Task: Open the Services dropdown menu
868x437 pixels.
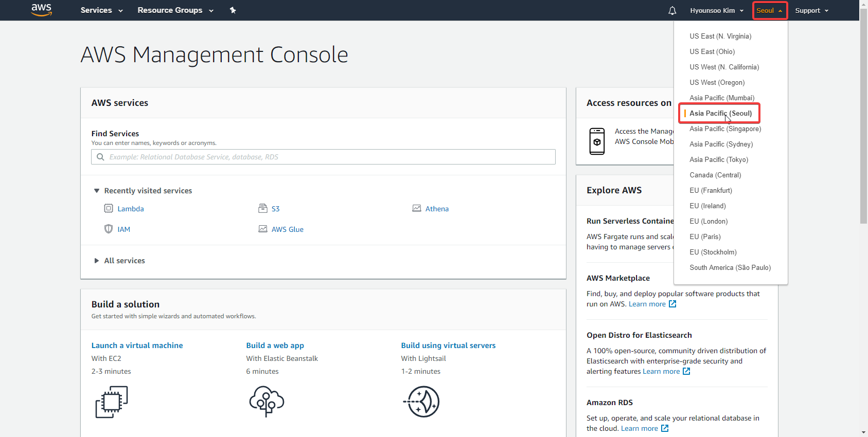Action: click(101, 10)
